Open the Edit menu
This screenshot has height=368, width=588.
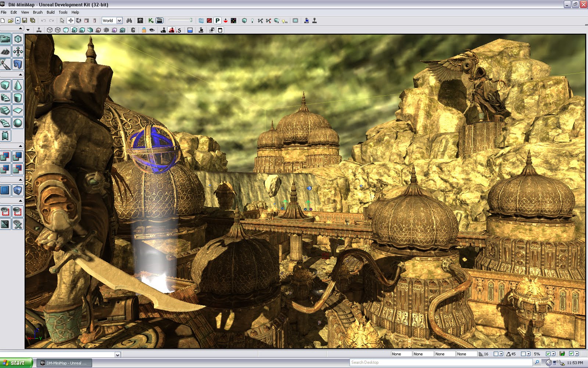click(14, 12)
